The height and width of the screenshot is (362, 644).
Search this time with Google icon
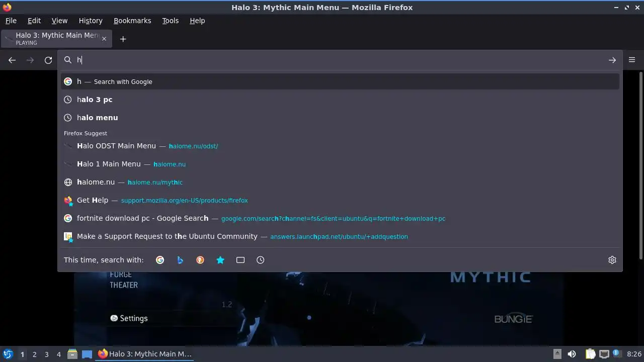(160, 260)
